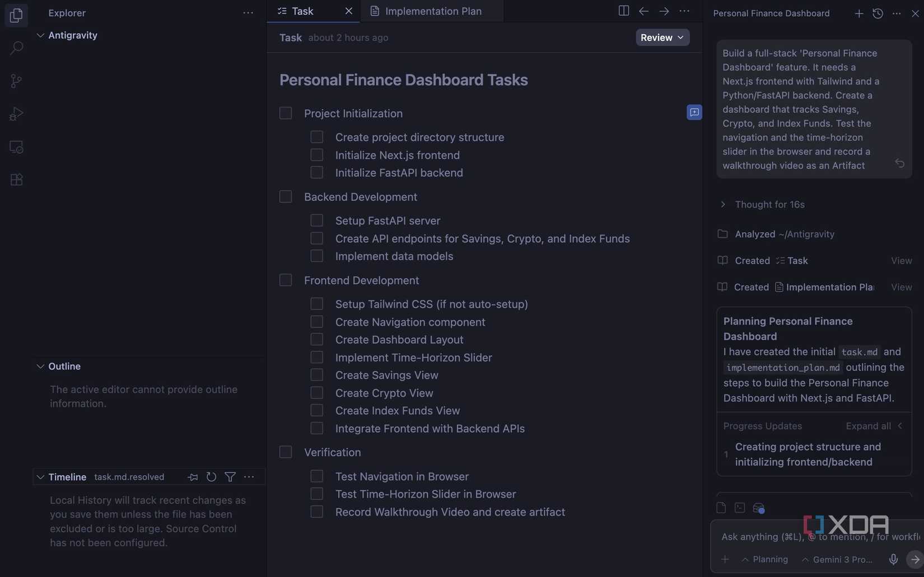
Task: Open the Gemini 3 Pro model selector
Action: (x=837, y=559)
